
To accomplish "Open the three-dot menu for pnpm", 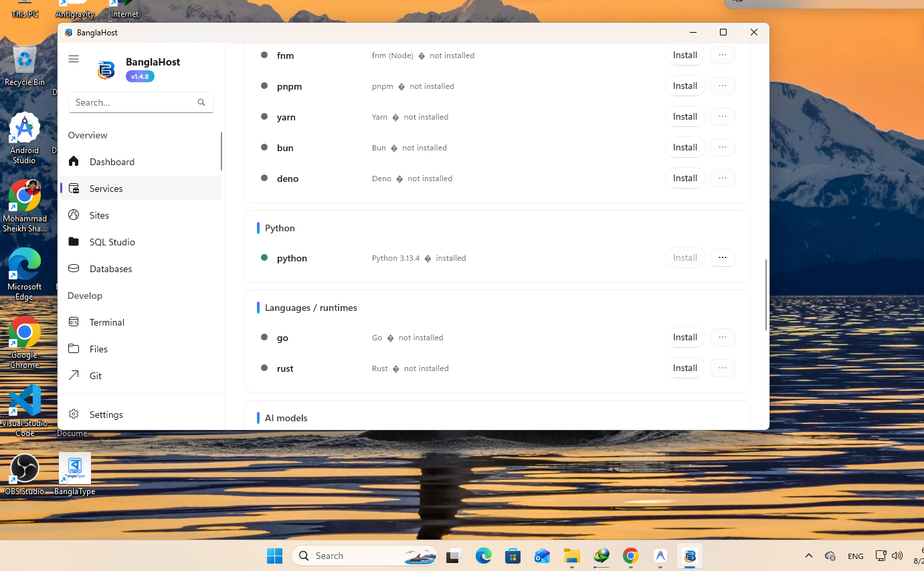I will pyautogui.click(x=723, y=86).
